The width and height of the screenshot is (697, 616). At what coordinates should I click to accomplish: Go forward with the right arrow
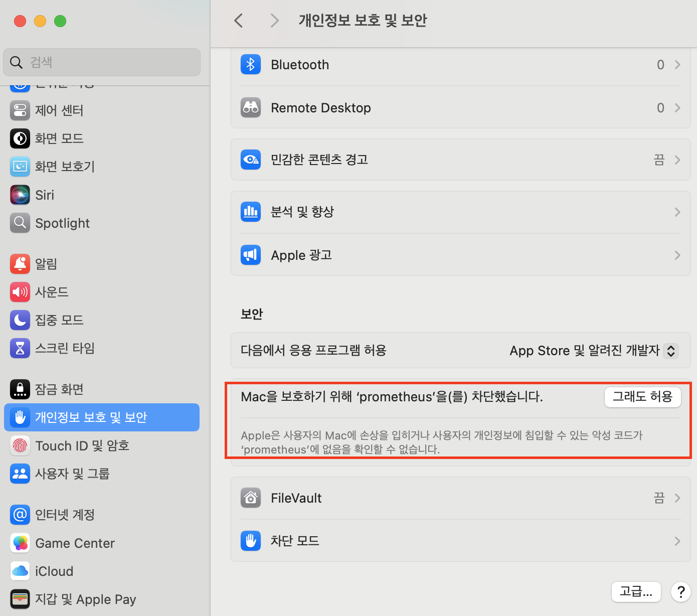pyautogui.click(x=274, y=21)
